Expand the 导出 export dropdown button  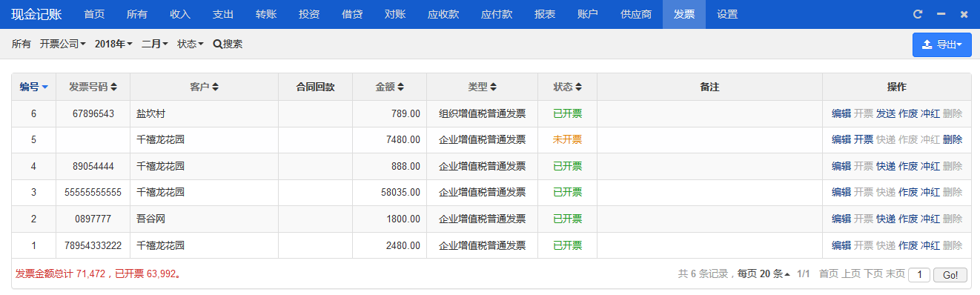tap(941, 44)
